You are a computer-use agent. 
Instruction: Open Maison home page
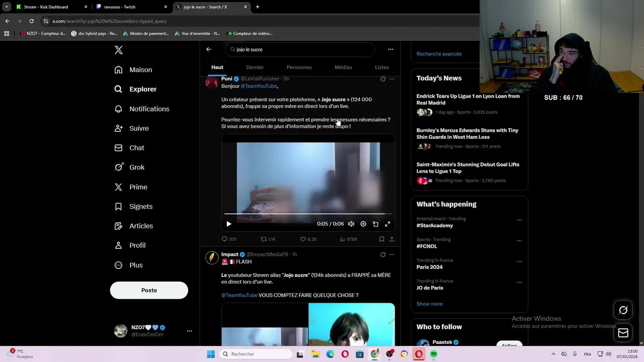click(133, 70)
